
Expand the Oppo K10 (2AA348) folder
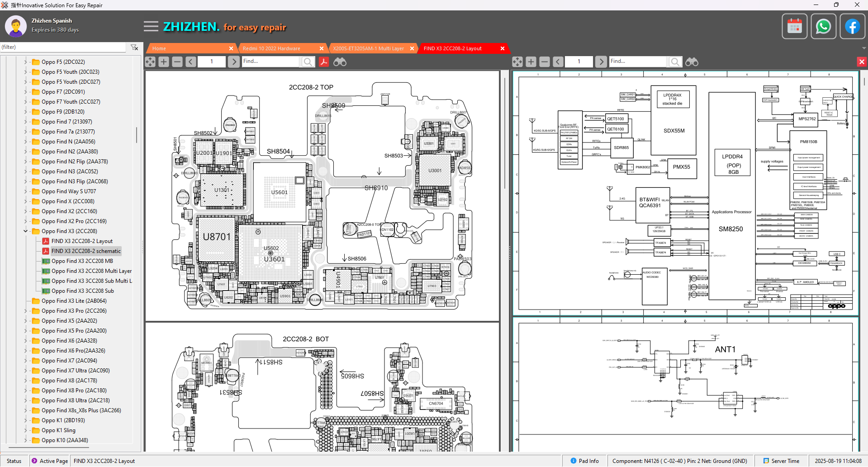tap(26, 440)
